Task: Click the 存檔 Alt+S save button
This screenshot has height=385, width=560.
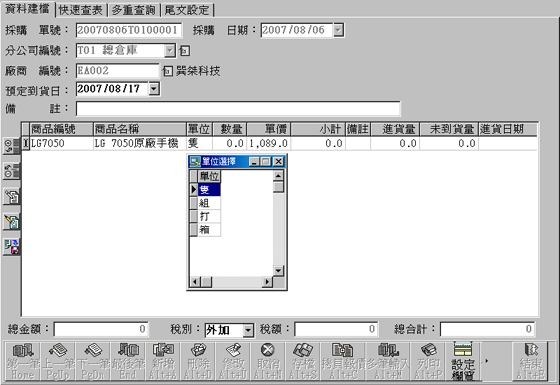Action: point(302,361)
